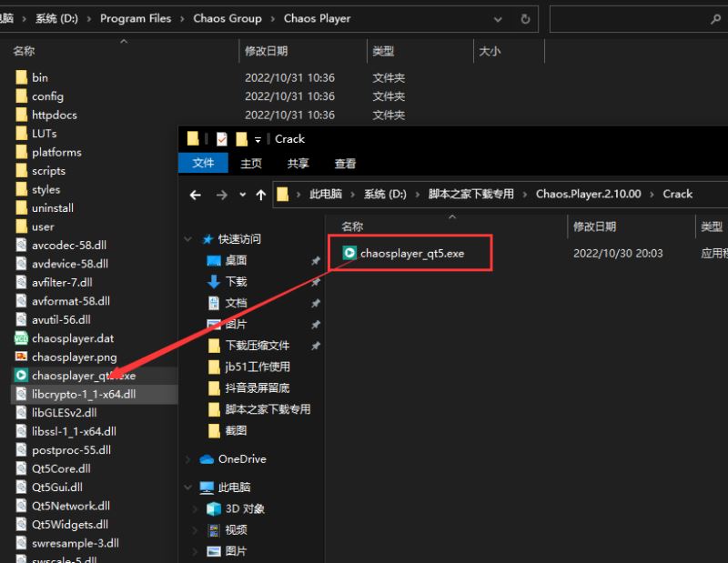The image size is (728, 563).
Task: Select chaosplayer.dat file icon
Action: pos(21,338)
